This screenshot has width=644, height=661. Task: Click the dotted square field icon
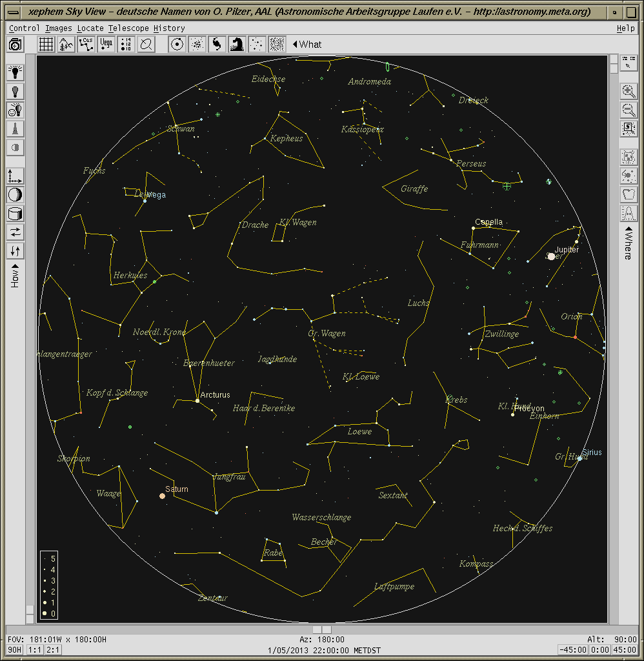(x=629, y=158)
